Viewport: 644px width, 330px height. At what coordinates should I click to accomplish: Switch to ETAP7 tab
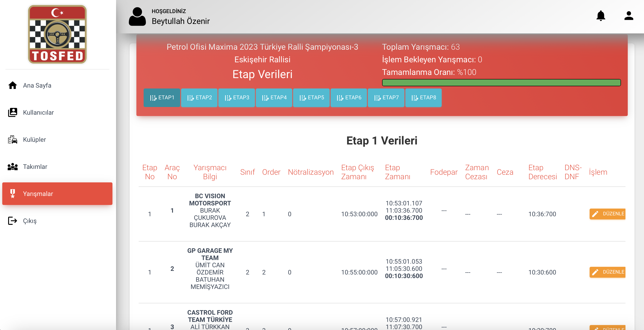point(386,98)
